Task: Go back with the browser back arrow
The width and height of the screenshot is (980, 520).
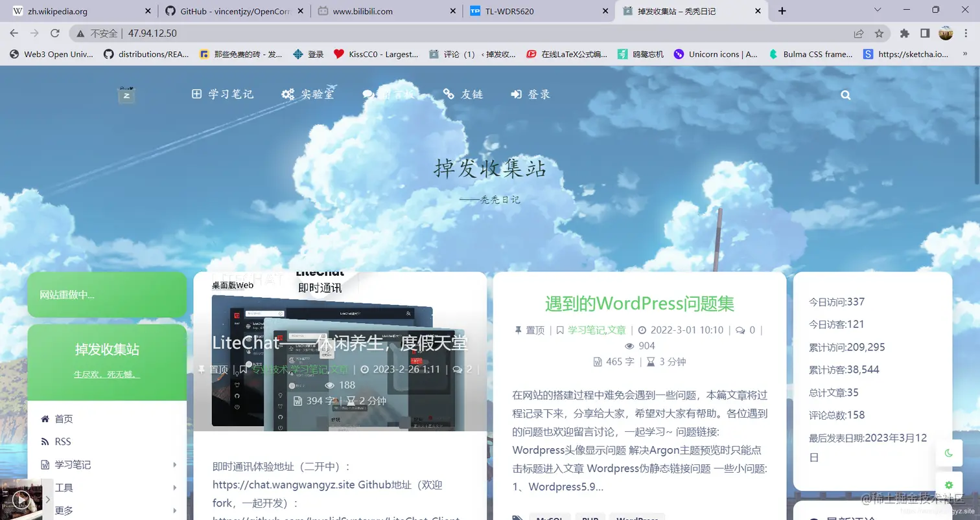Action: coord(14,33)
